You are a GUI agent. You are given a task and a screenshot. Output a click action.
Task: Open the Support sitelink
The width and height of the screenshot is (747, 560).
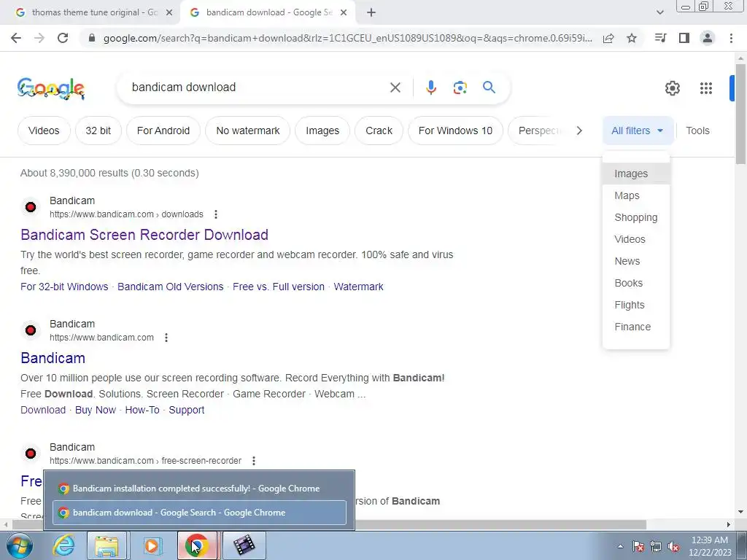(187, 410)
